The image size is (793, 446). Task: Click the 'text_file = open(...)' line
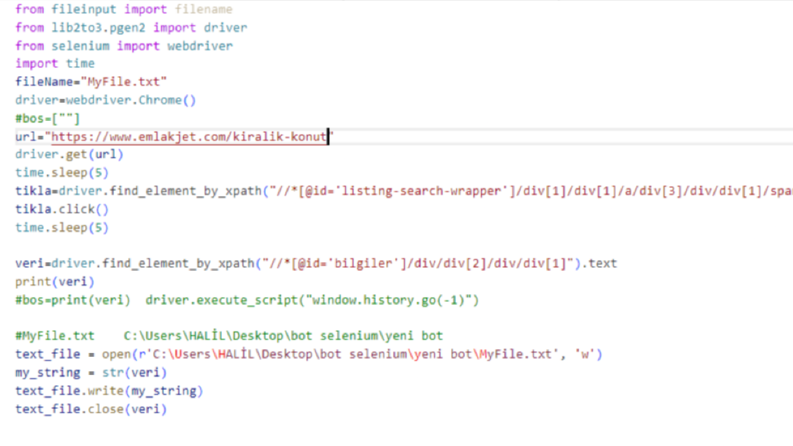309,354
